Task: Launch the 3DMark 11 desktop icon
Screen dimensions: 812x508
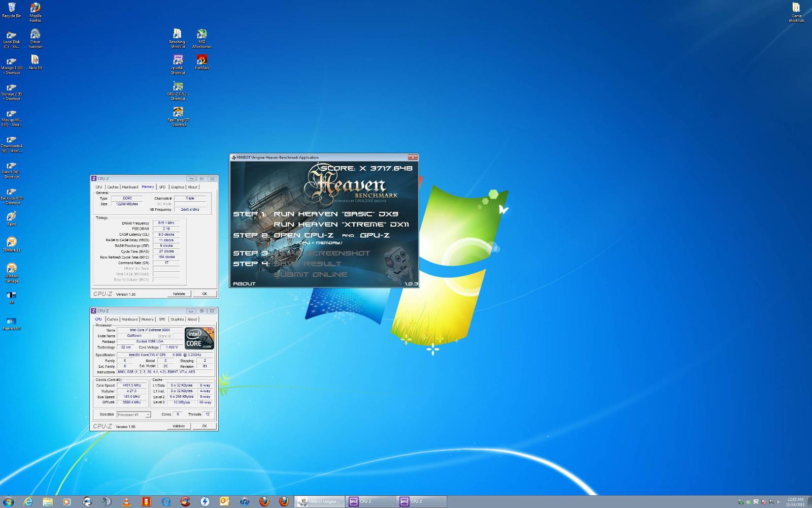Action: (12, 245)
